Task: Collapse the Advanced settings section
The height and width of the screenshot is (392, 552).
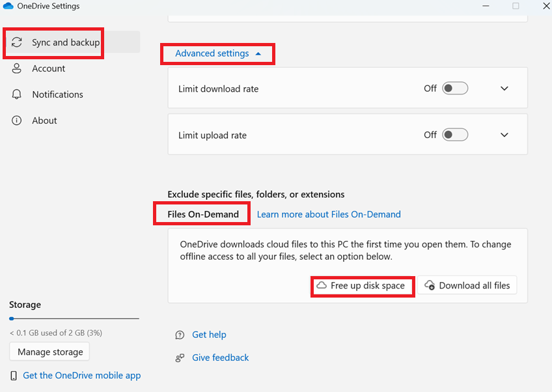Action: [218, 53]
